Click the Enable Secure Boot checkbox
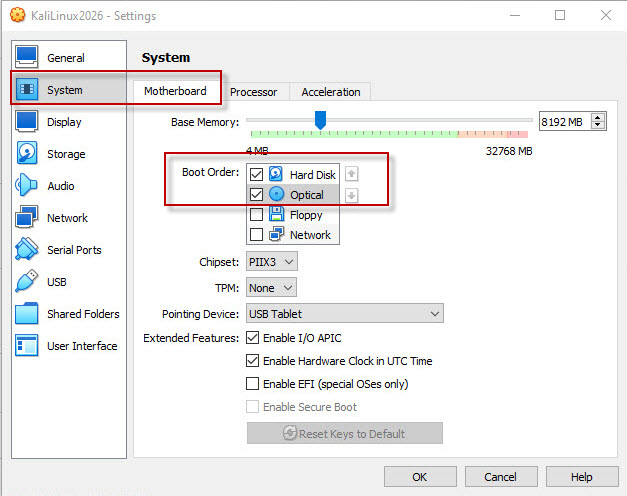The image size is (627, 496). pos(252,407)
